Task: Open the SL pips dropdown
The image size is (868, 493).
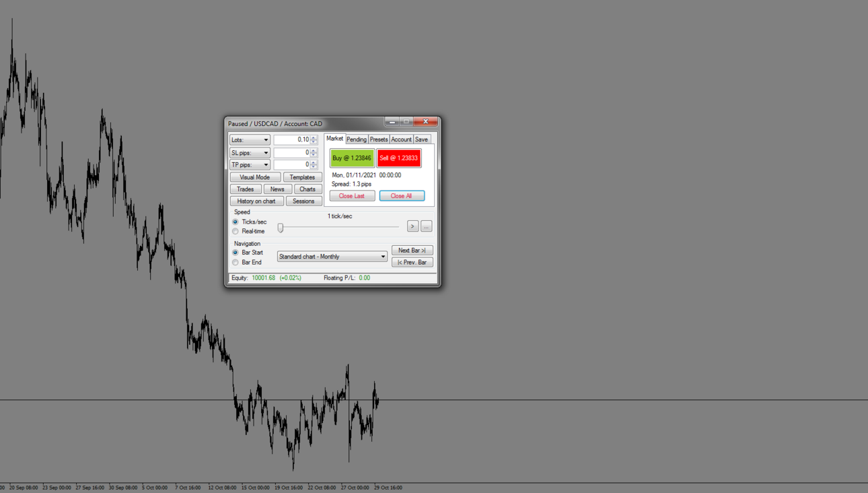Action: 250,153
